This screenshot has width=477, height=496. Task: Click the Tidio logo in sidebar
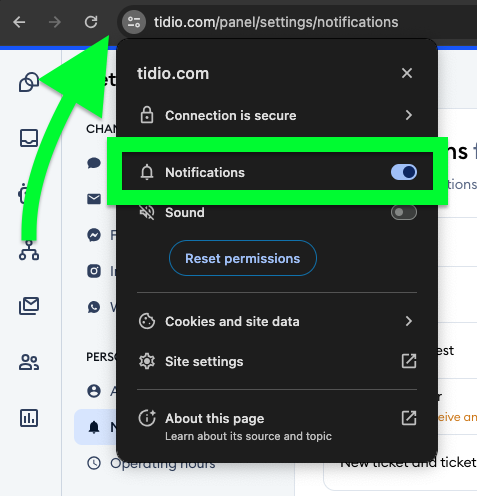[29, 82]
